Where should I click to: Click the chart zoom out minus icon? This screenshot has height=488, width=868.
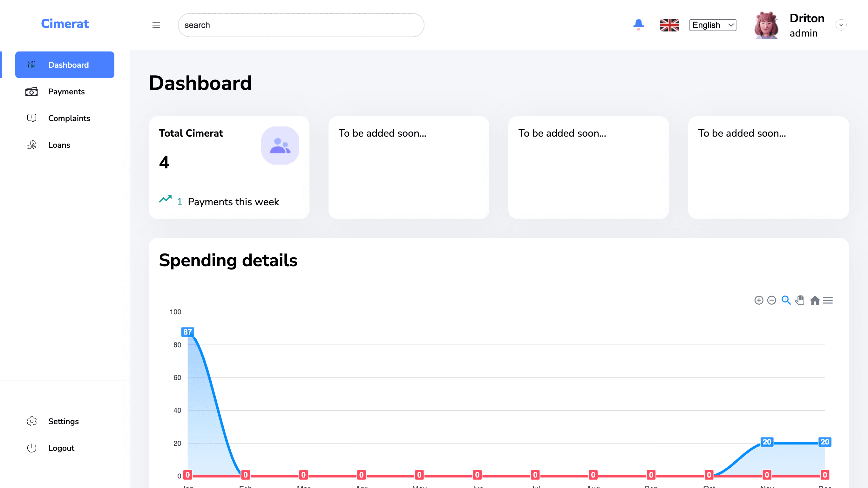771,300
